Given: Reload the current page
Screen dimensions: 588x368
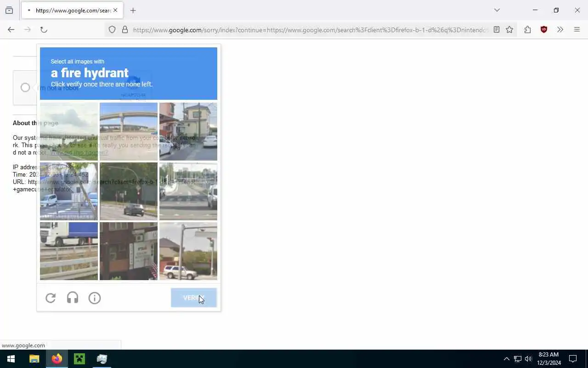Looking at the screenshot, I should (44, 29).
